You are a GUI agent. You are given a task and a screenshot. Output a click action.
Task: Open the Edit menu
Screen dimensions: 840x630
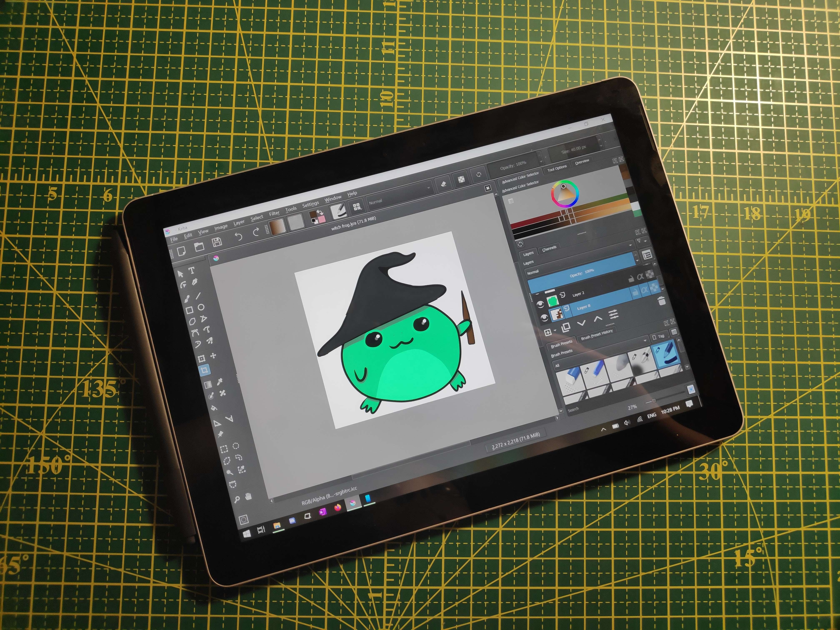tap(188, 235)
